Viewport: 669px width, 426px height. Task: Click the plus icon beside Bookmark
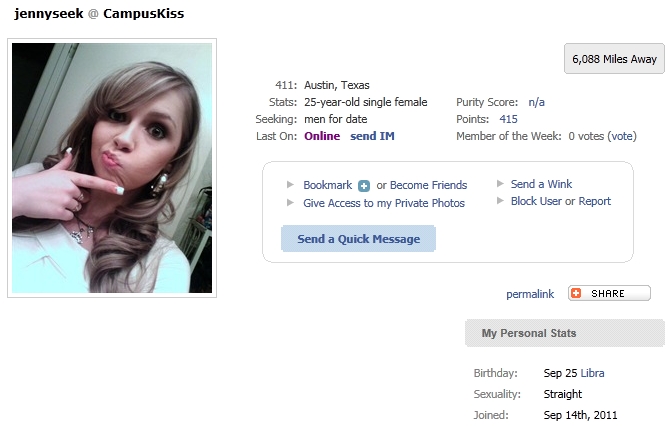pos(364,186)
